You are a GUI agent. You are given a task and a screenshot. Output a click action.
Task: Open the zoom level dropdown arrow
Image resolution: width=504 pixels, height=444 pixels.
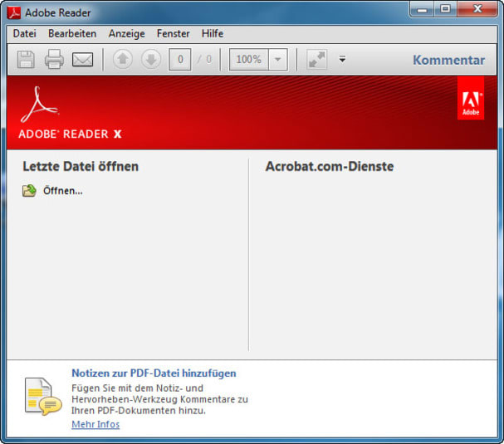click(277, 60)
